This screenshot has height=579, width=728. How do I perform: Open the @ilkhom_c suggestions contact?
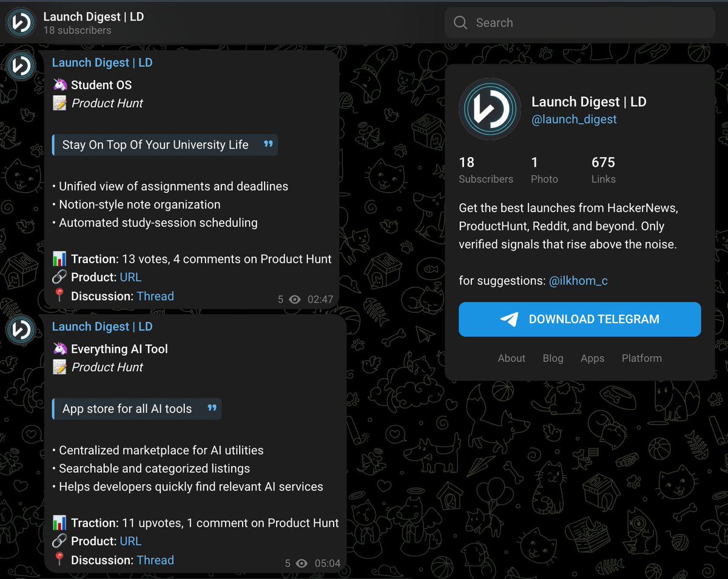coord(578,281)
